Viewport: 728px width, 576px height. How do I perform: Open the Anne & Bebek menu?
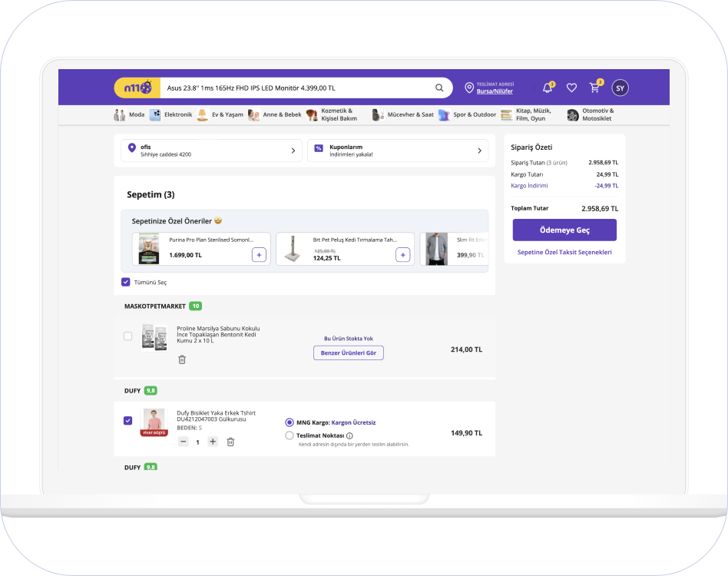click(x=283, y=114)
